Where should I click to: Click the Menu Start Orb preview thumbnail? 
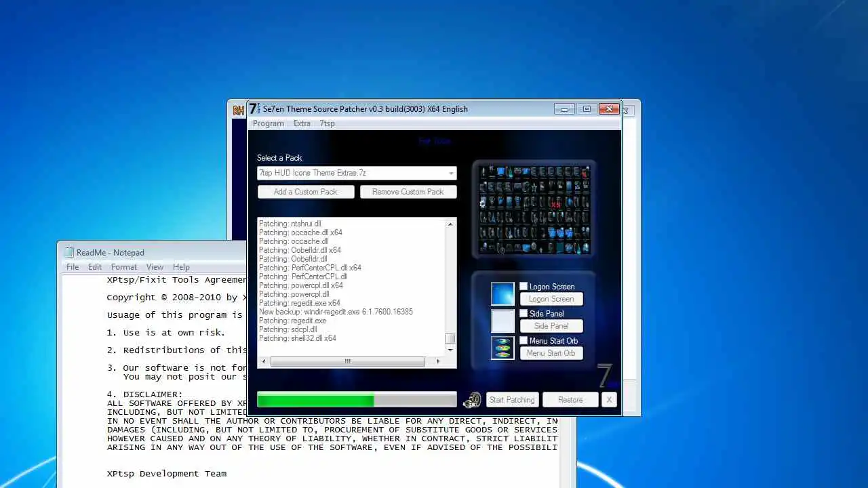tap(502, 348)
